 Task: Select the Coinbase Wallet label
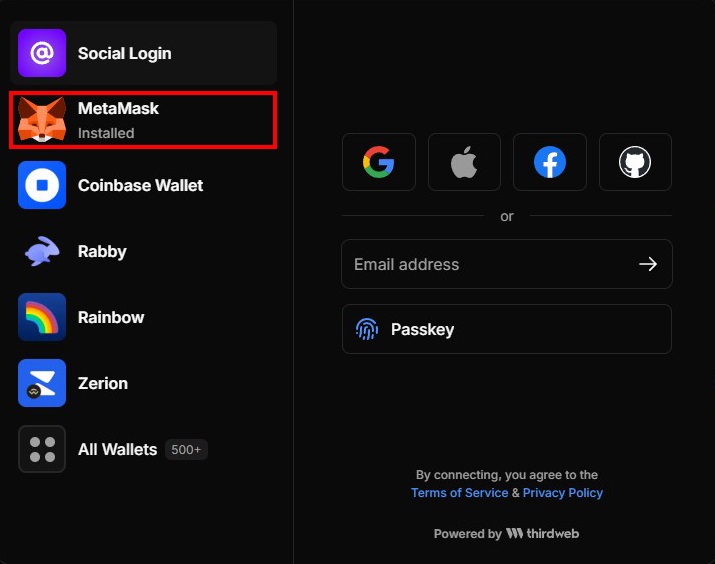(x=140, y=185)
